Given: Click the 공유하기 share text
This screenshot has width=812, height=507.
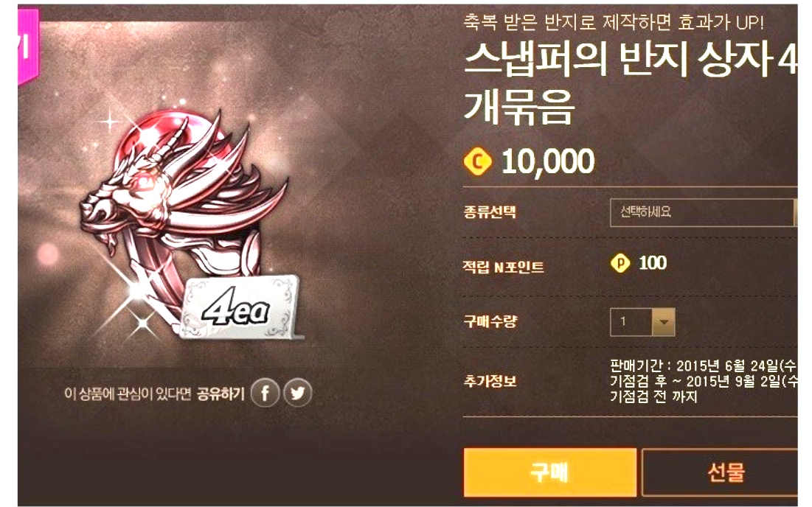Looking at the screenshot, I should (221, 394).
